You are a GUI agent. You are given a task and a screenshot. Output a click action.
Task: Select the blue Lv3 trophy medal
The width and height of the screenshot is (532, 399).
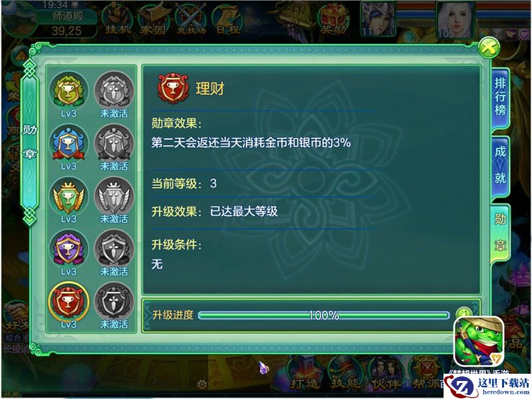[68, 143]
